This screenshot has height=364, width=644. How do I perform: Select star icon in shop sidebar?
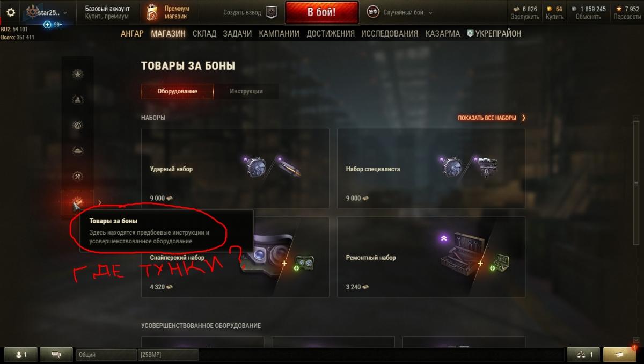(78, 74)
